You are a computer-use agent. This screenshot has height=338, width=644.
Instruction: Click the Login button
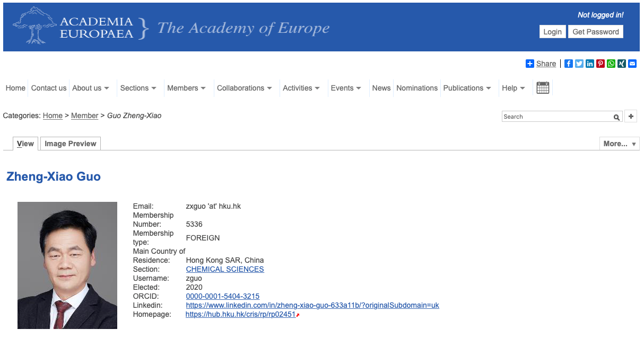pyautogui.click(x=552, y=32)
